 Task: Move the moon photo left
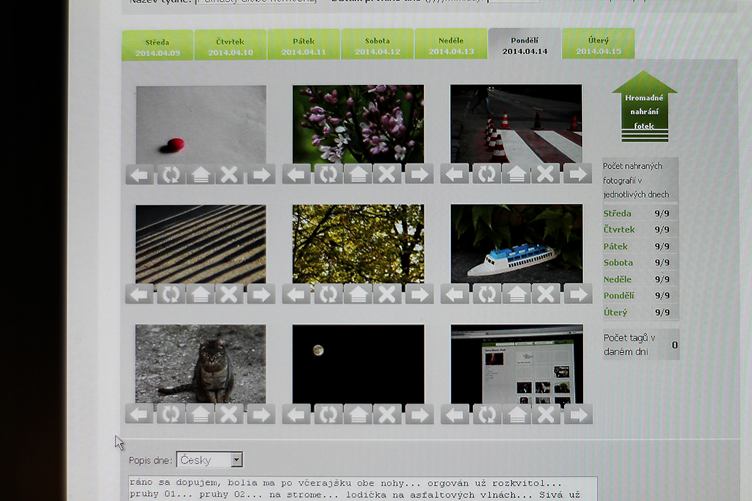[x=297, y=415]
